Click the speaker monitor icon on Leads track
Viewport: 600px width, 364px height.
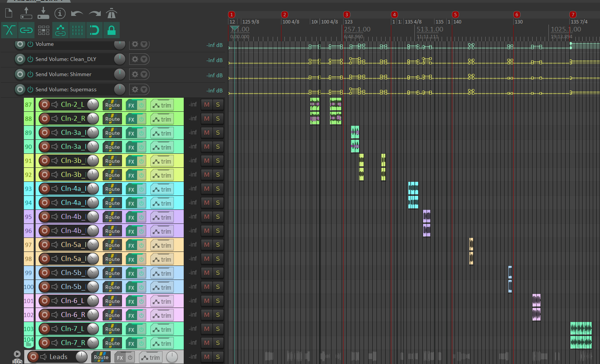[x=44, y=357]
